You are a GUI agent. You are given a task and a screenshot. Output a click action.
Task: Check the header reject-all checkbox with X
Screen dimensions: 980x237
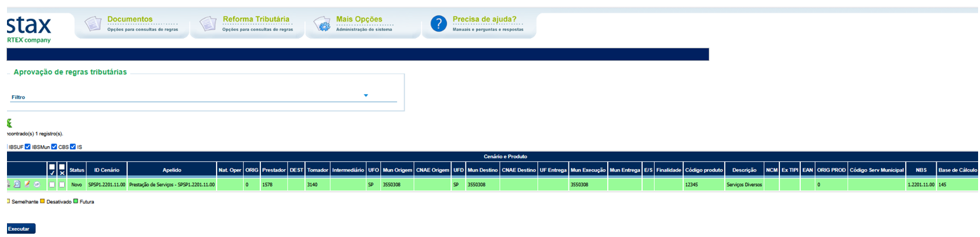pos(62,167)
